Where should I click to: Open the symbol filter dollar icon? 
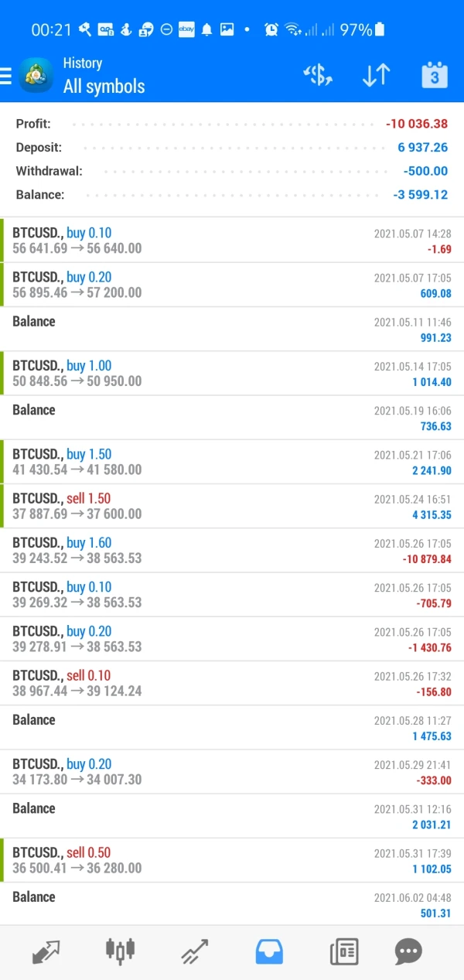click(x=317, y=75)
